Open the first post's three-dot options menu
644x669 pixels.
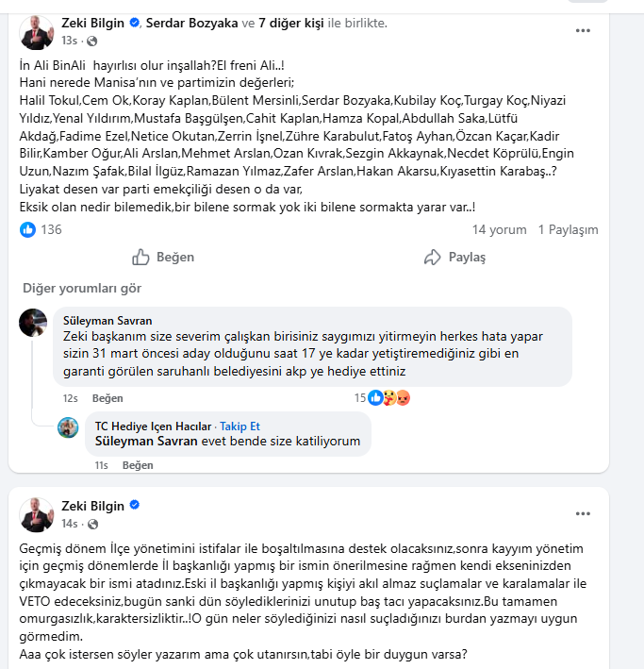[583, 31]
